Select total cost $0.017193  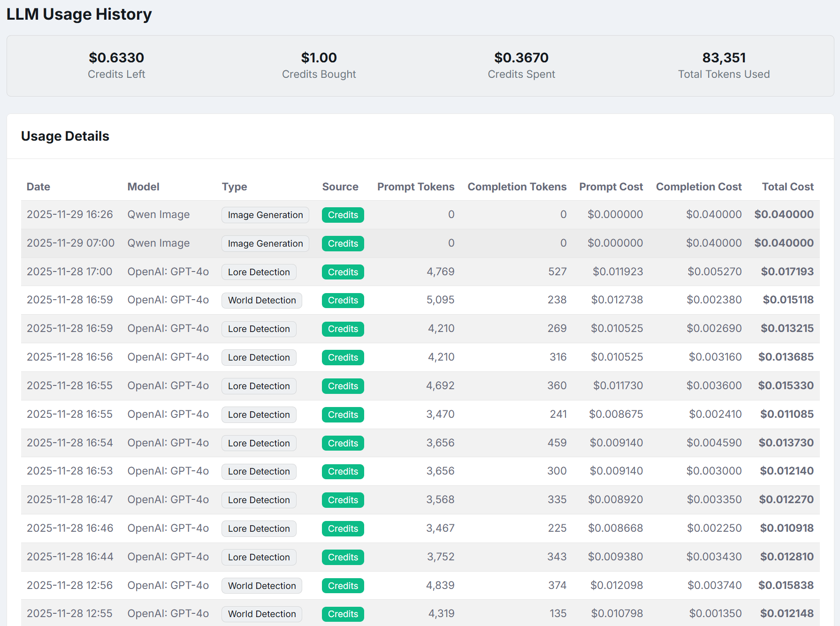[x=787, y=272]
